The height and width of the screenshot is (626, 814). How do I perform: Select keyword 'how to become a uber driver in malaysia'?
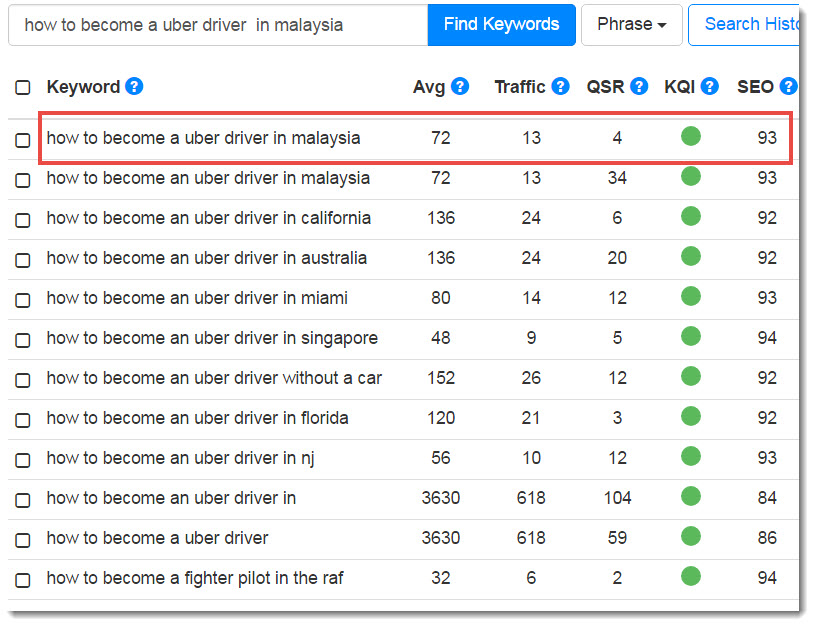click(x=204, y=138)
